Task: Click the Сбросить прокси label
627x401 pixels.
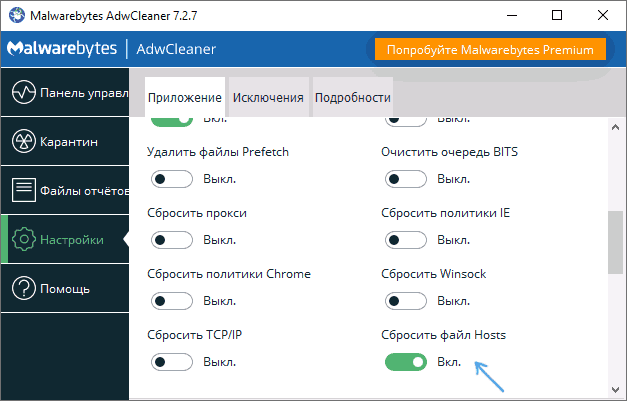Action: click(197, 213)
